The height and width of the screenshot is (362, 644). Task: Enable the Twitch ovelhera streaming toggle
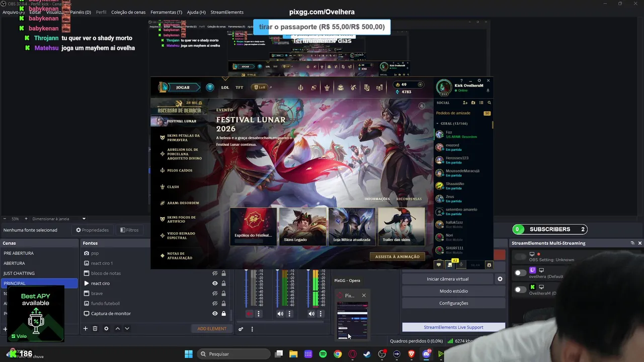click(520, 273)
